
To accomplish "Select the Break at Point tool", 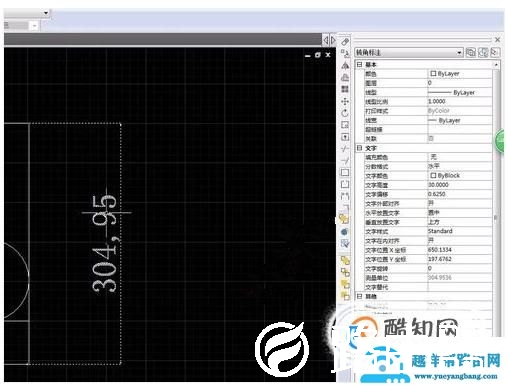I will tap(345, 172).
